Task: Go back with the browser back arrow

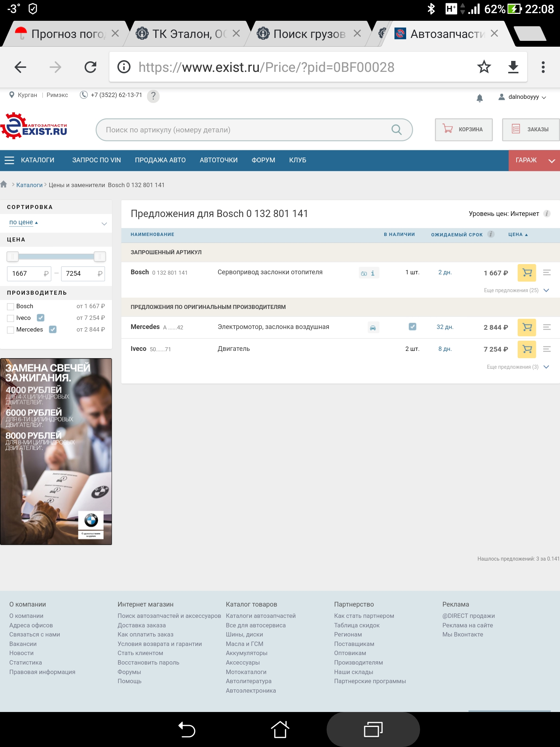Action: pyautogui.click(x=20, y=67)
